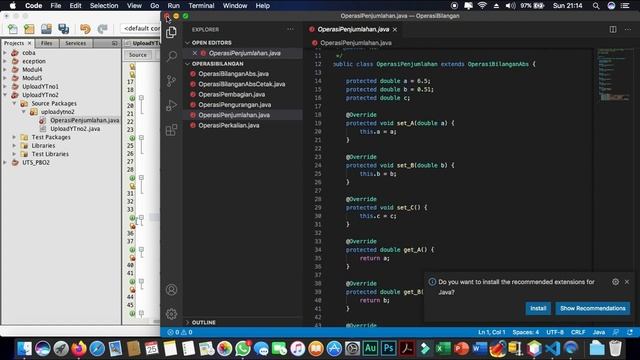Viewport: 640px width, 360px height.
Task: Open Explorer Views and More Actions menu
Action: pos(290,29)
